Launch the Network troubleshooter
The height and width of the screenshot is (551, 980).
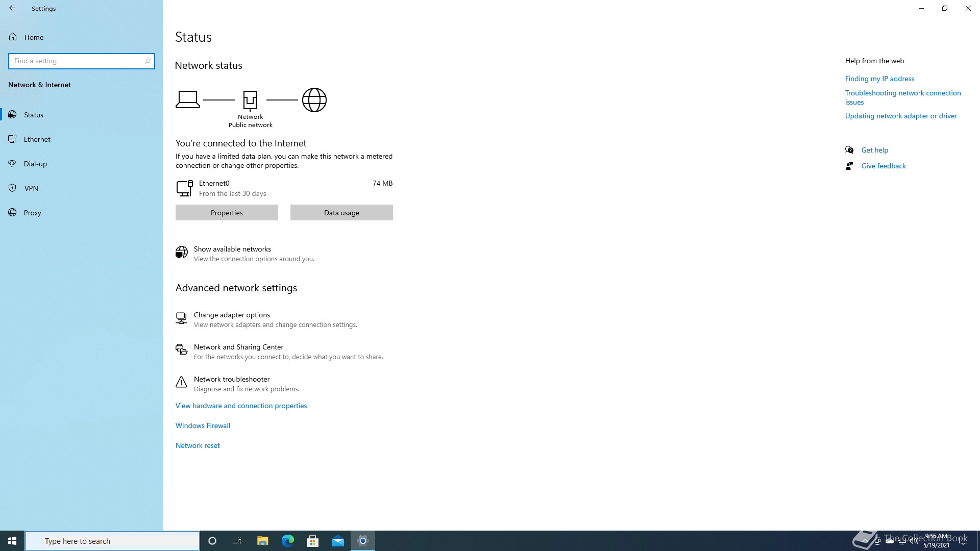click(232, 380)
